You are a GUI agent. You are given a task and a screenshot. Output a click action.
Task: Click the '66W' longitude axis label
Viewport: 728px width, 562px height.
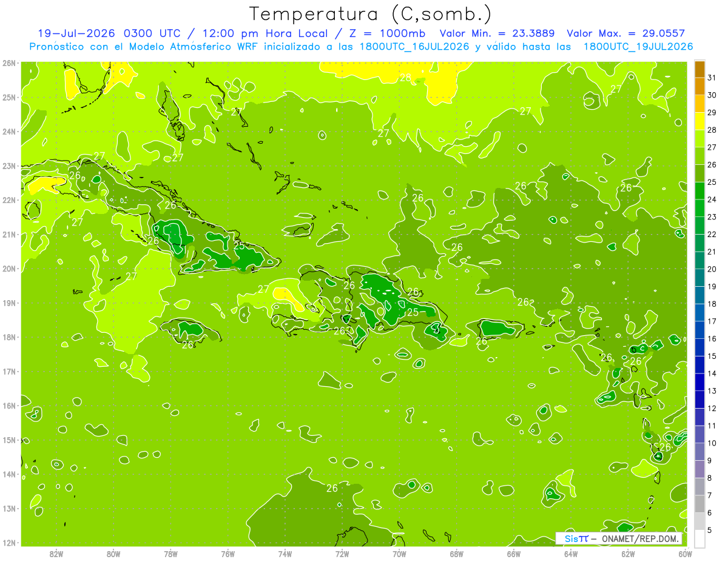click(514, 554)
